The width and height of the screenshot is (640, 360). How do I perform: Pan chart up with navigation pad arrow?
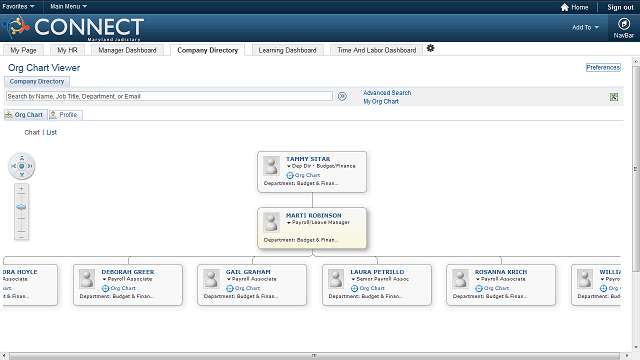tap(22, 158)
